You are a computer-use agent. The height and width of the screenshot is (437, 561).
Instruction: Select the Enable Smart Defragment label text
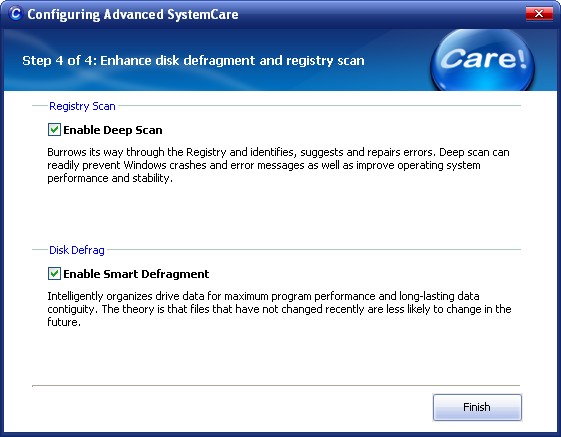click(x=136, y=274)
